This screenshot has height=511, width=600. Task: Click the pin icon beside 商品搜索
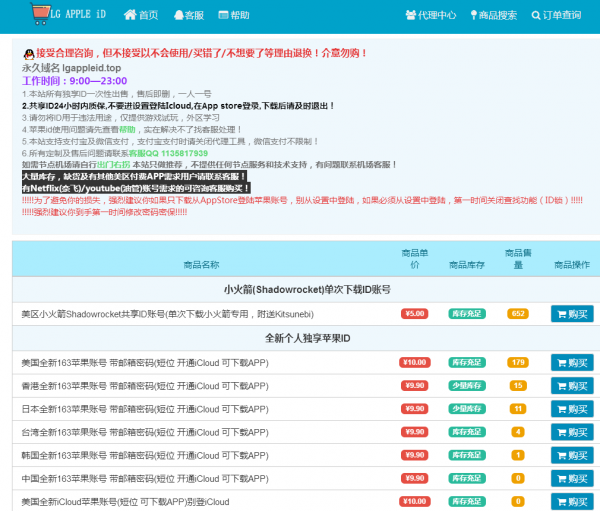click(x=474, y=15)
